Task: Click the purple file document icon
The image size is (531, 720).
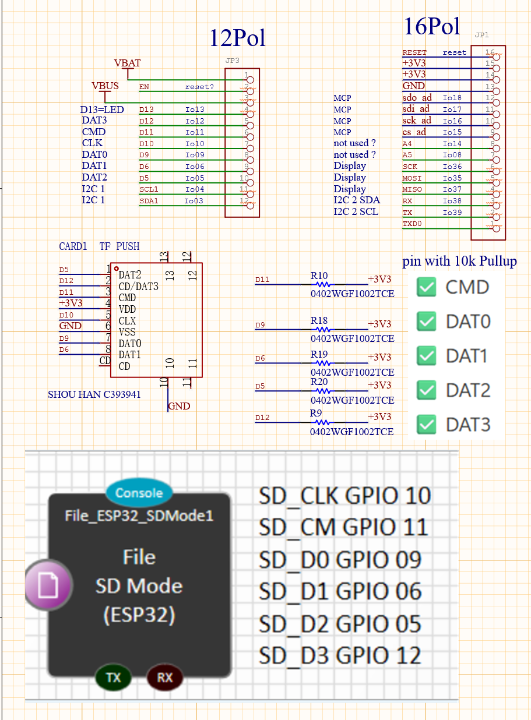Action: pyautogui.click(x=48, y=585)
